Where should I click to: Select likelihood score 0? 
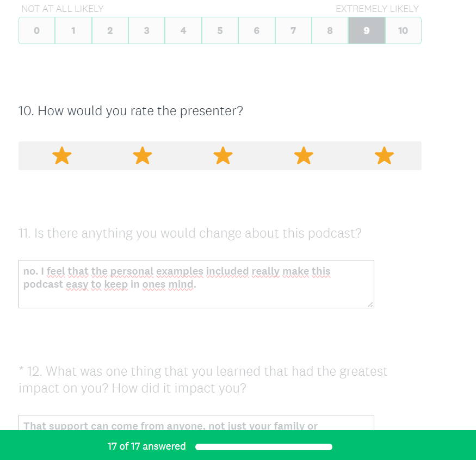[x=36, y=30]
